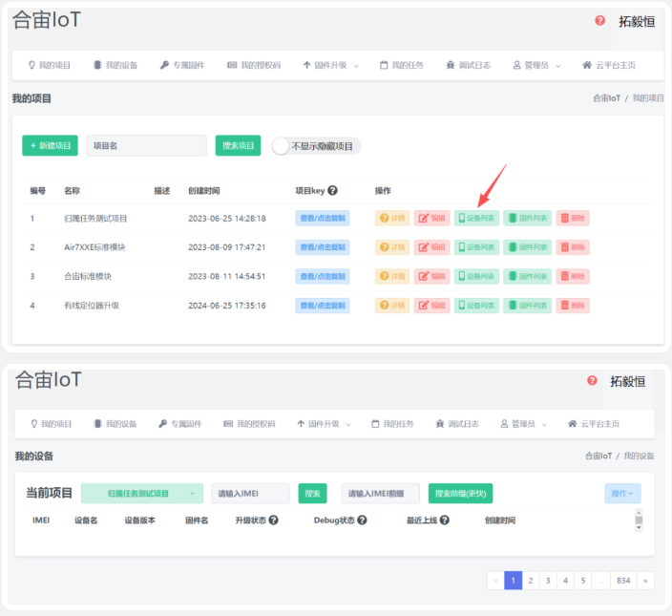
Task: Expand 固件升级 dropdown in top navigation
Action: click(331, 65)
